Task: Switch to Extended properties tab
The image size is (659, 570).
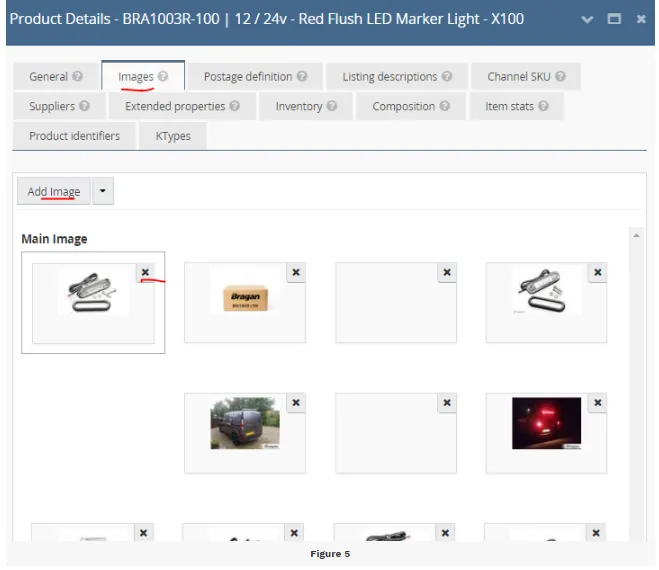Action: (182, 106)
